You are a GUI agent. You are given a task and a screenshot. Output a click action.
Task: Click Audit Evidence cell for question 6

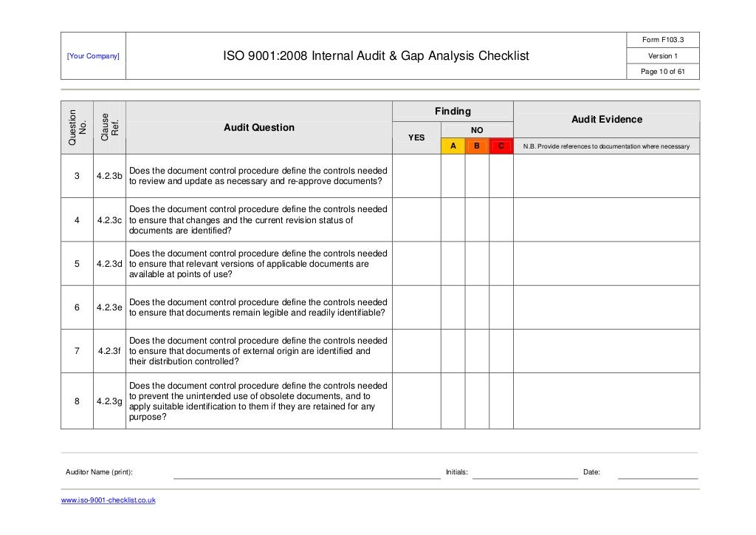pyautogui.click(x=607, y=307)
